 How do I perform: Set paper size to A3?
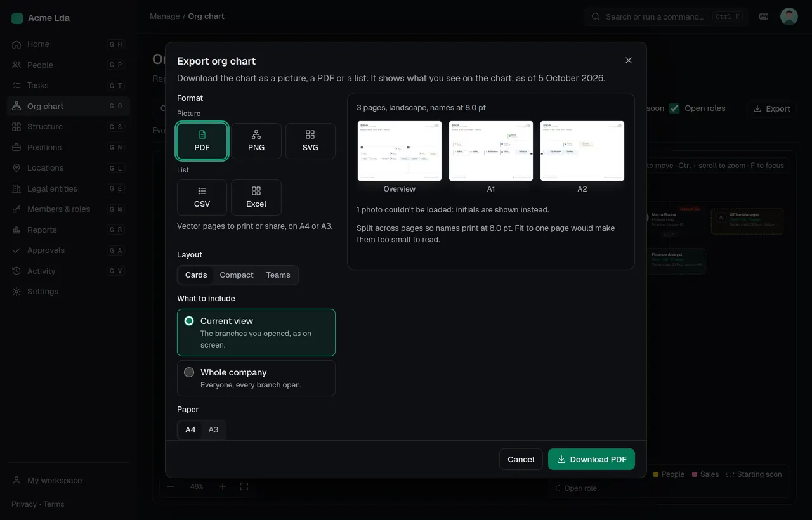point(213,430)
